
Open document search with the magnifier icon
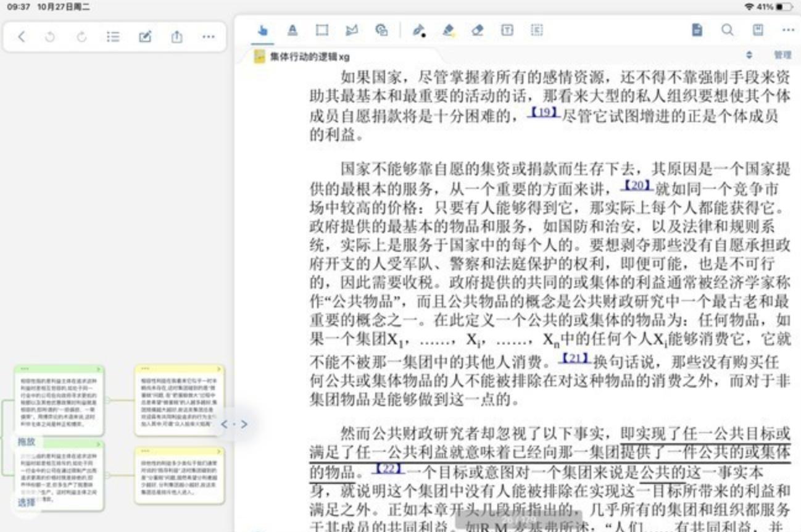click(728, 30)
